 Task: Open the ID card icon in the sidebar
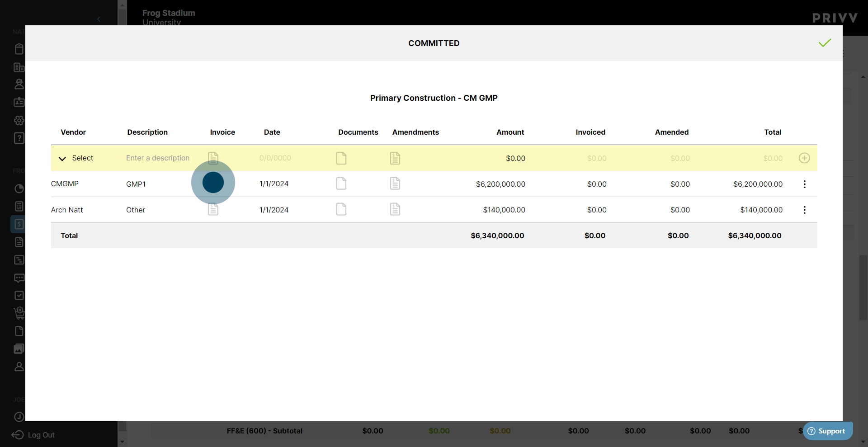[19, 102]
